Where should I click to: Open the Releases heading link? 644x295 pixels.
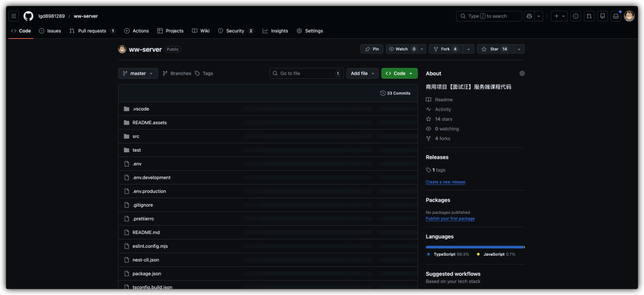[x=437, y=157]
